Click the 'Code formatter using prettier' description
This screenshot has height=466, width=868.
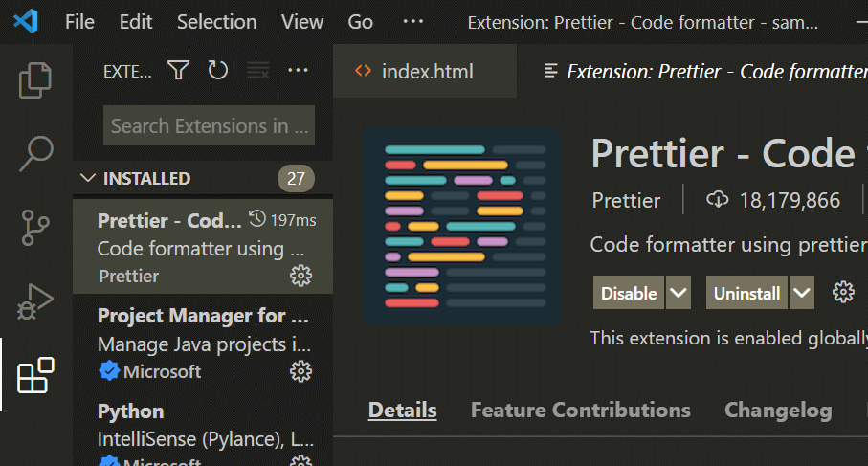pyautogui.click(x=729, y=245)
